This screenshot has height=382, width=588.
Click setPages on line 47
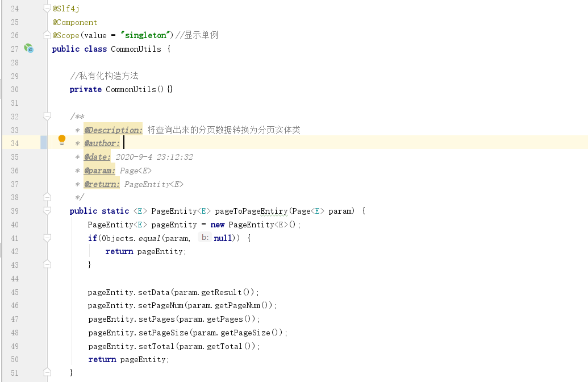coord(156,319)
